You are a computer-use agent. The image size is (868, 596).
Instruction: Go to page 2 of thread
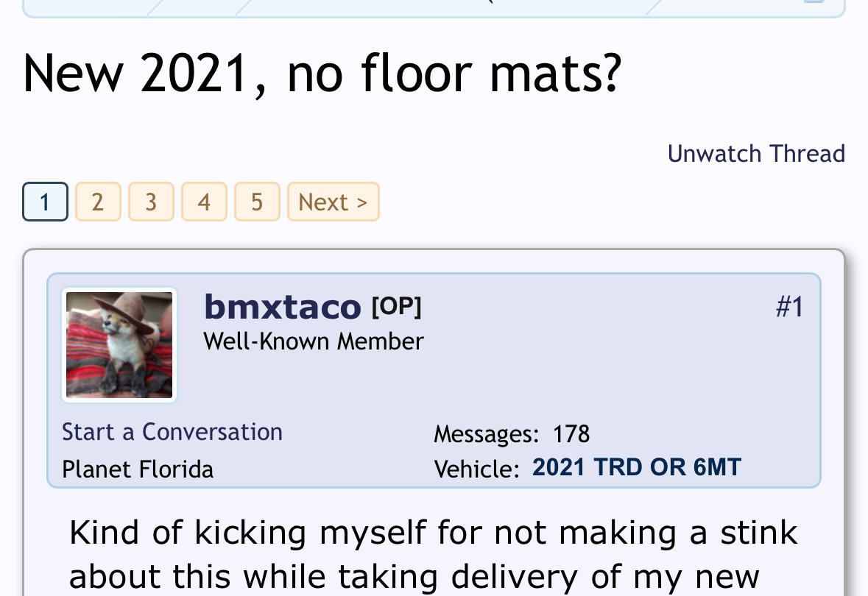pyautogui.click(x=98, y=202)
